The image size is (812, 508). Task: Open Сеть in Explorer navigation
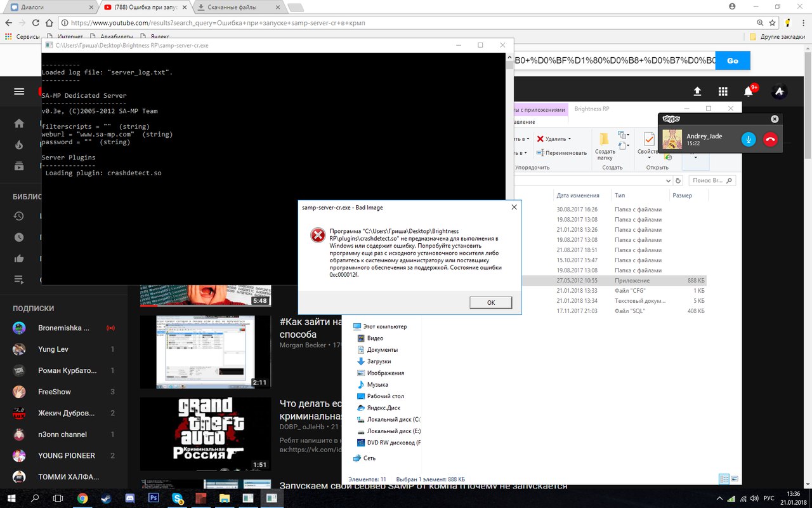click(364, 458)
